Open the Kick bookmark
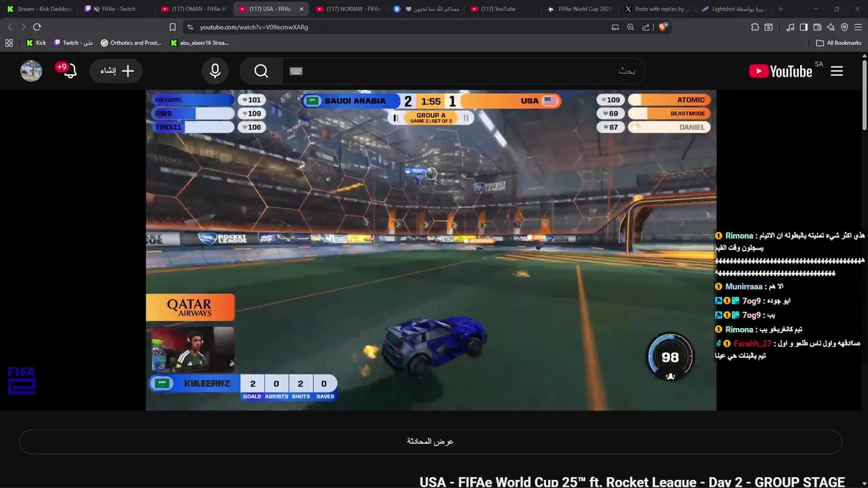868x488 pixels. (x=36, y=43)
